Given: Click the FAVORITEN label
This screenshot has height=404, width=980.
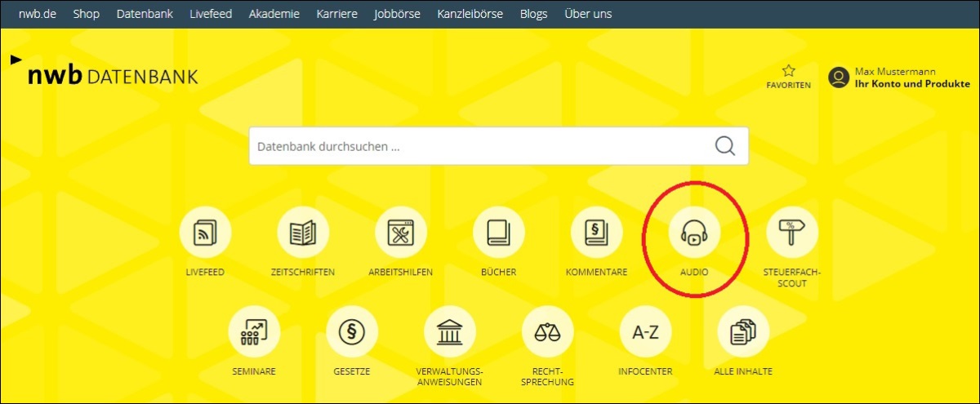Looking at the screenshot, I should pyautogui.click(x=788, y=85).
